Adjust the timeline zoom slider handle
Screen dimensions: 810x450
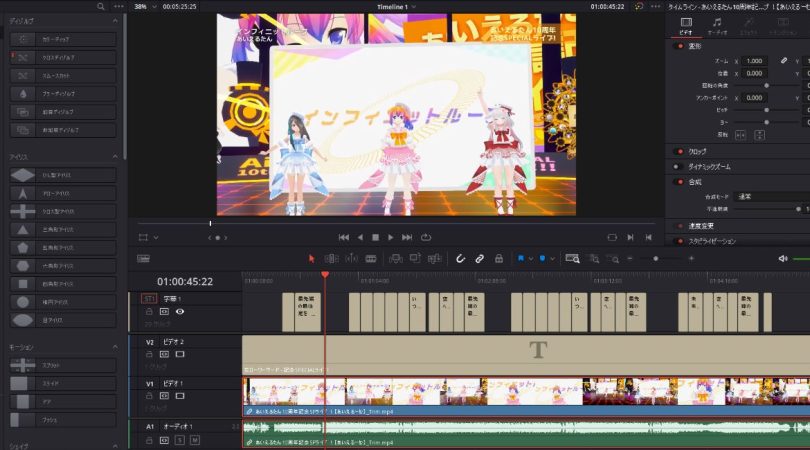[x=656, y=258]
